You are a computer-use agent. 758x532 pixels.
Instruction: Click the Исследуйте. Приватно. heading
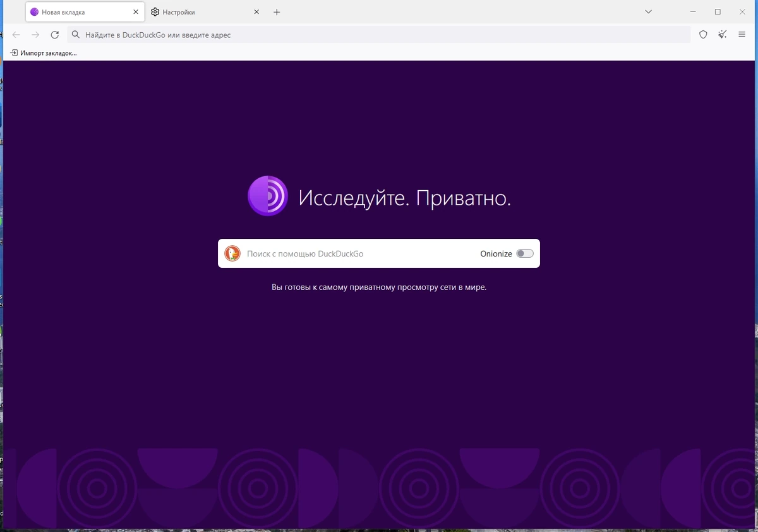[405, 198]
